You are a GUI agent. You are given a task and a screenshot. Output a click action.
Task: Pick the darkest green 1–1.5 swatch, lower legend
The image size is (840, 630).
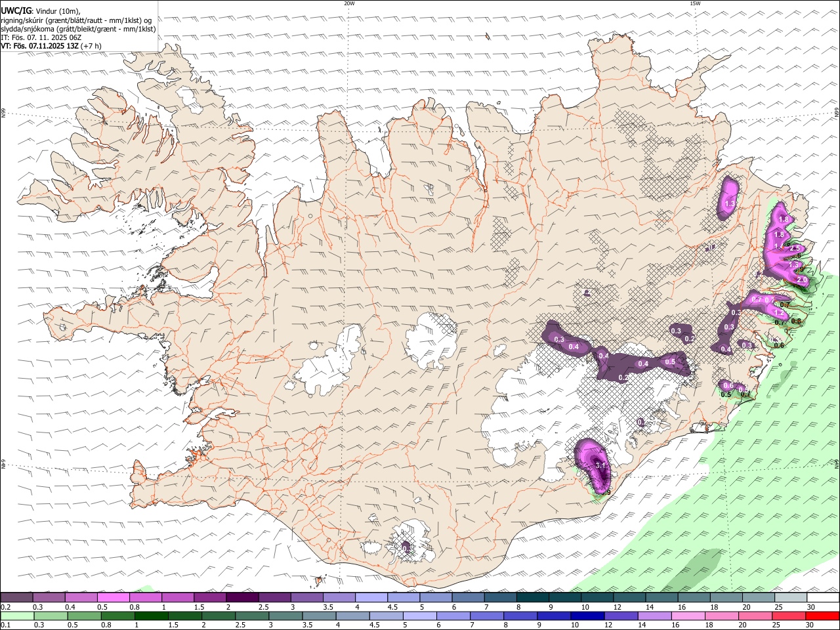point(152,616)
